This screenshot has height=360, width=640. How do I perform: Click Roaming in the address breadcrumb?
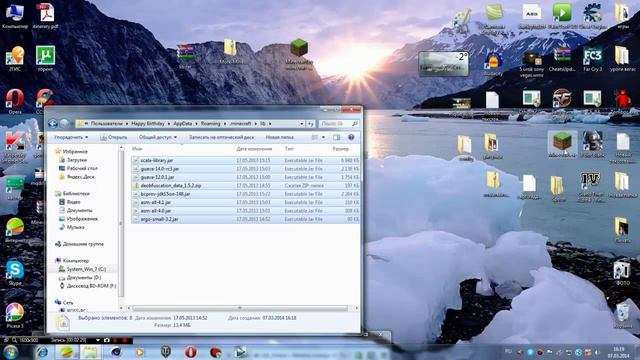pyautogui.click(x=210, y=123)
